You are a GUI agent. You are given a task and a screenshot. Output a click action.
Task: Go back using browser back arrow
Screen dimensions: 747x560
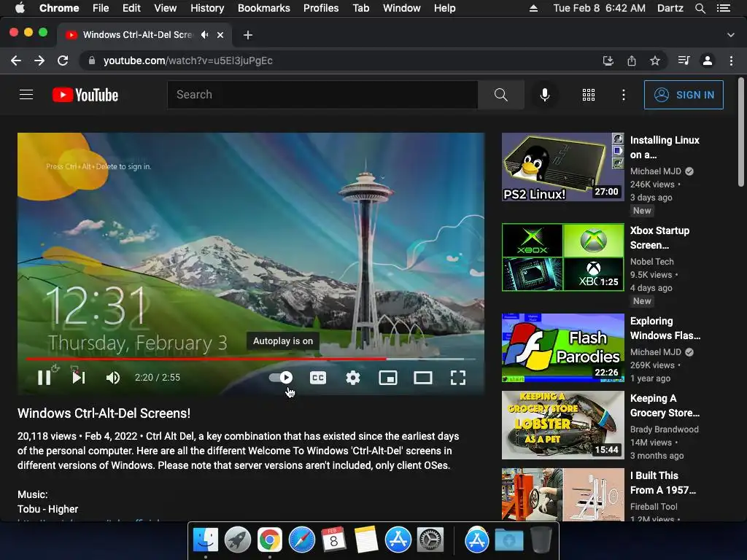coord(16,61)
